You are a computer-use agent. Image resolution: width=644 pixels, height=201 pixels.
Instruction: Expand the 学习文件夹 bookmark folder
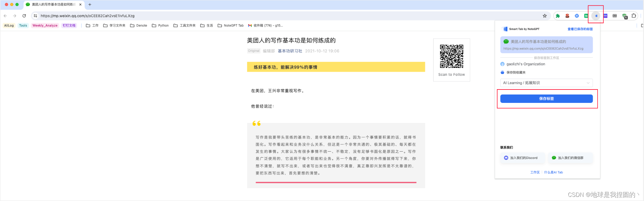point(114,25)
